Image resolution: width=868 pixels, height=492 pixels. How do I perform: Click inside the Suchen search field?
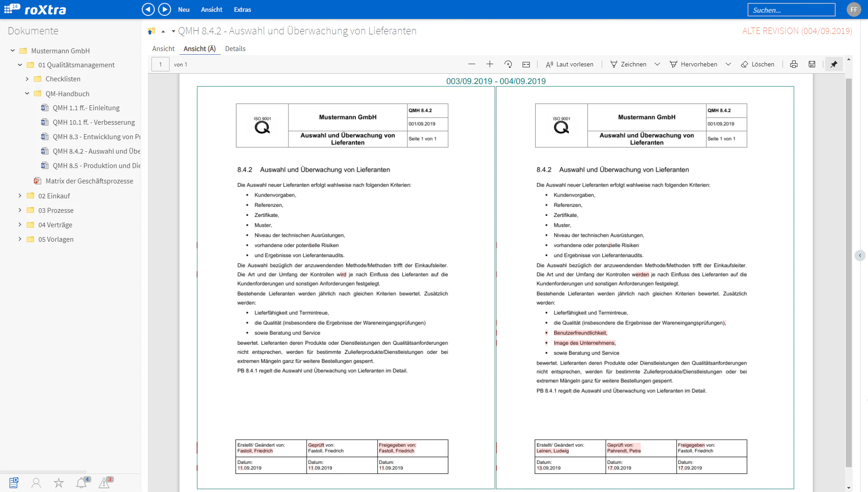coord(791,9)
